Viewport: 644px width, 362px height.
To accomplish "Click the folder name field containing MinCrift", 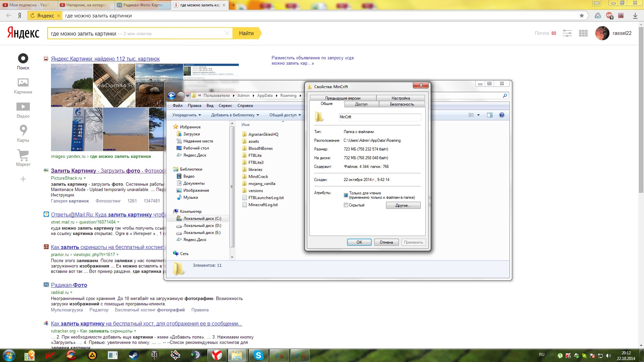I will click(x=380, y=117).
